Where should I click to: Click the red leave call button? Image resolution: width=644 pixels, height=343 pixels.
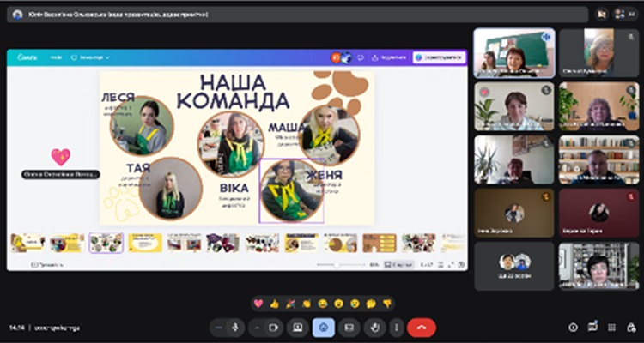(x=422, y=327)
